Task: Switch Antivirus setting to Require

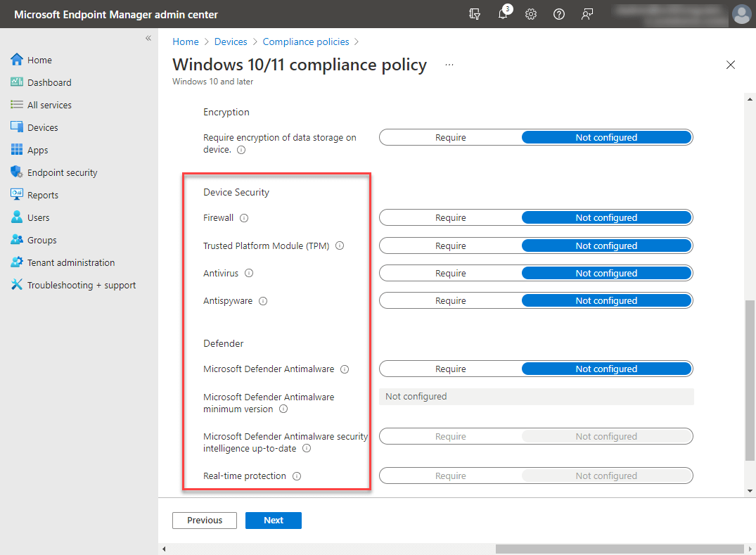Action: coord(451,273)
